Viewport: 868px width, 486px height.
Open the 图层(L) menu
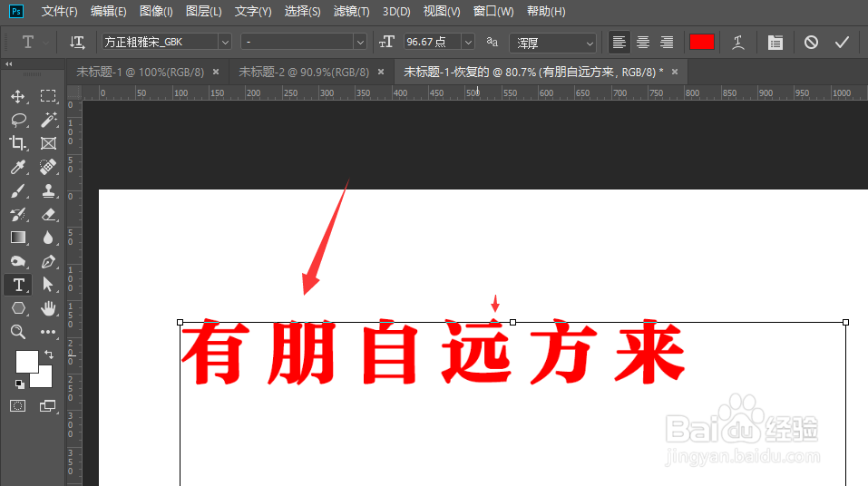click(204, 11)
